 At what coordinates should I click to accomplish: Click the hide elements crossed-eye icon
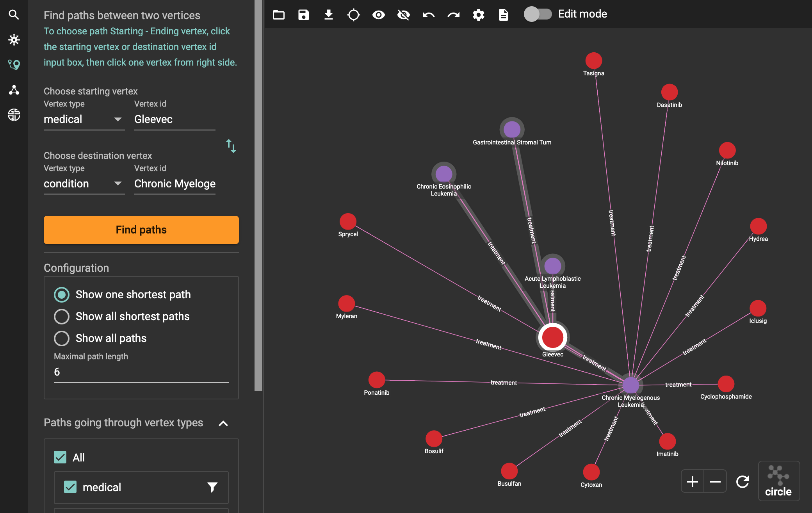click(x=403, y=15)
